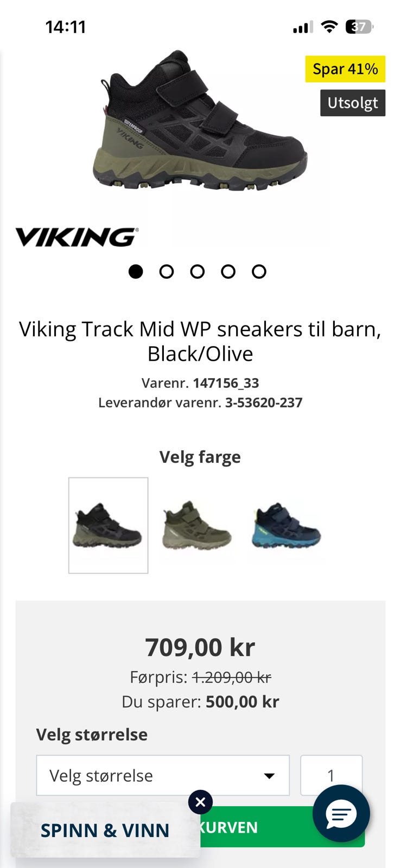This screenshot has width=401, height=868.
Task: Open the Velg størrelse size dropdown
Action: tap(163, 775)
